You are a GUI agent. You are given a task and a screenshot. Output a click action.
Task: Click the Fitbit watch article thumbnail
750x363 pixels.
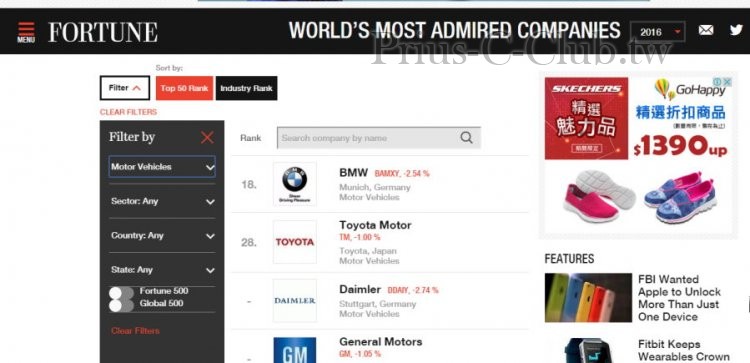(x=588, y=351)
